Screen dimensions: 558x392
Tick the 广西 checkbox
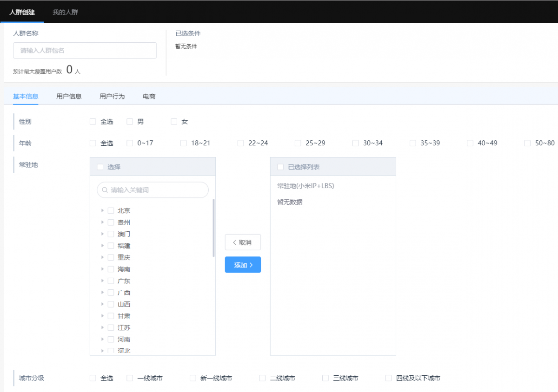tap(111, 293)
